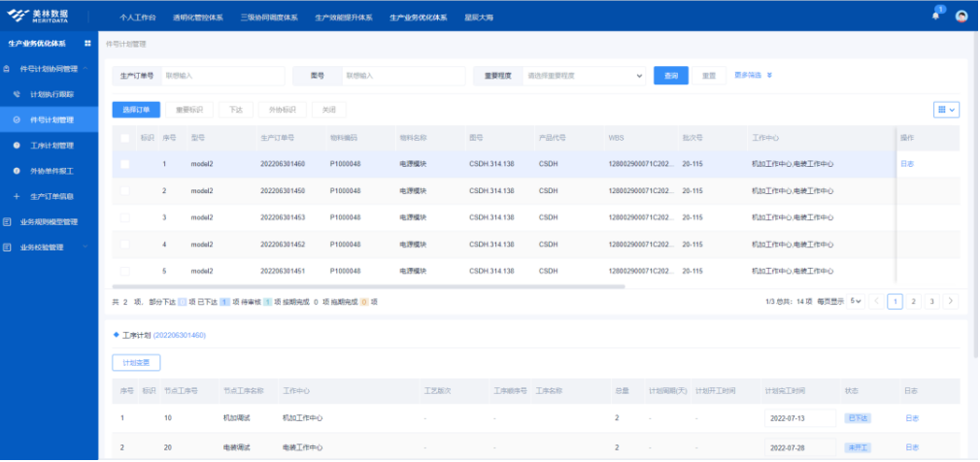This screenshot has height=462, width=980.
Task: Open the column settings grid dropdown
Action: tap(946, 110)
